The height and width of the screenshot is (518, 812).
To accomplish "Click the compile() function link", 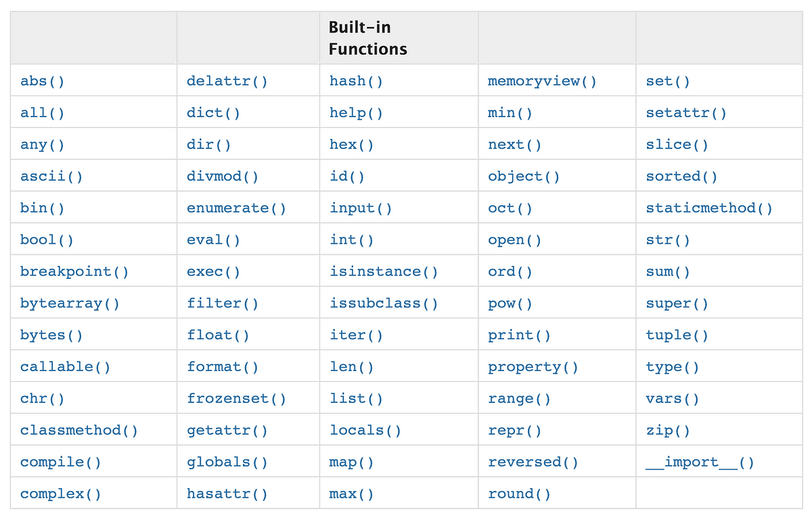I will [61, 462].
